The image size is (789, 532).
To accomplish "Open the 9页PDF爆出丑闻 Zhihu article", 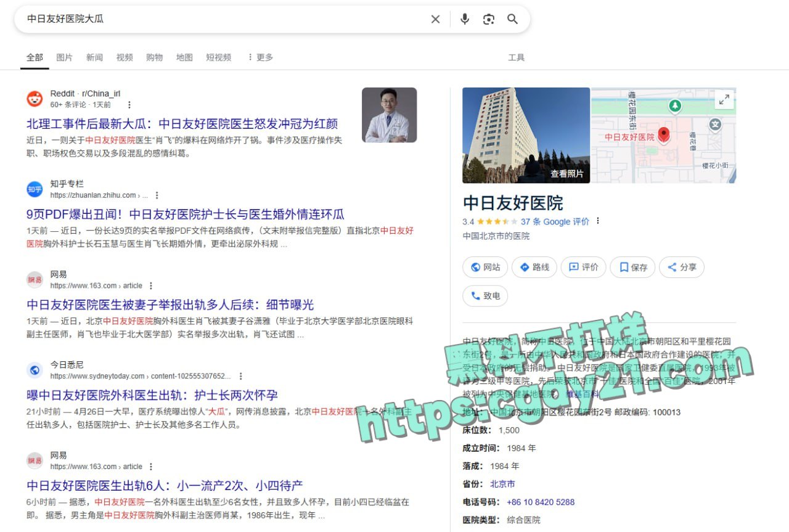I will (186, 215).
